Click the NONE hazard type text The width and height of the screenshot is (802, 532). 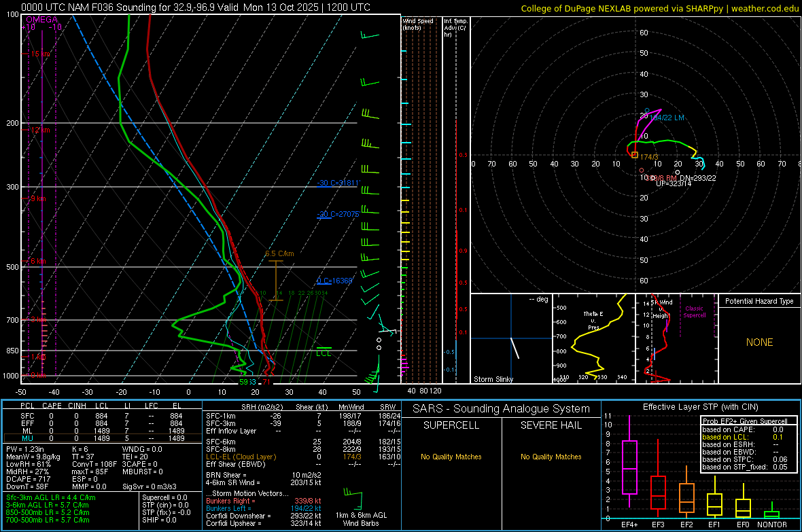[x=759, y=342]
